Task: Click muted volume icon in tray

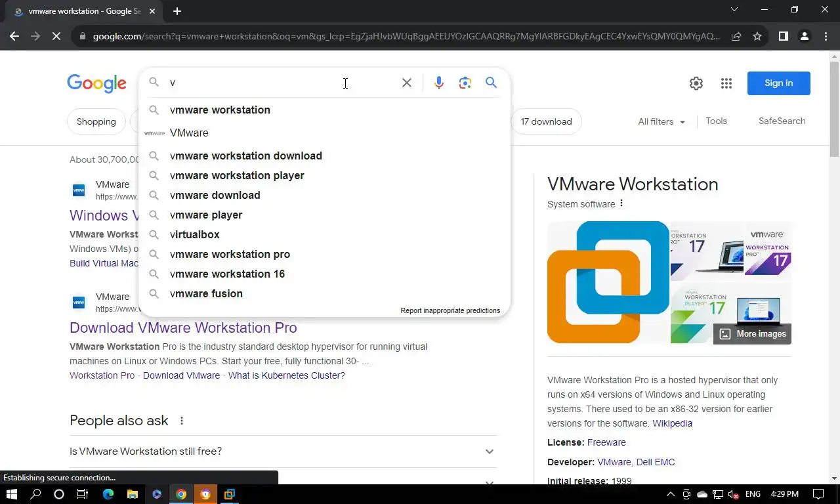Action: click(x=734, y=494)
